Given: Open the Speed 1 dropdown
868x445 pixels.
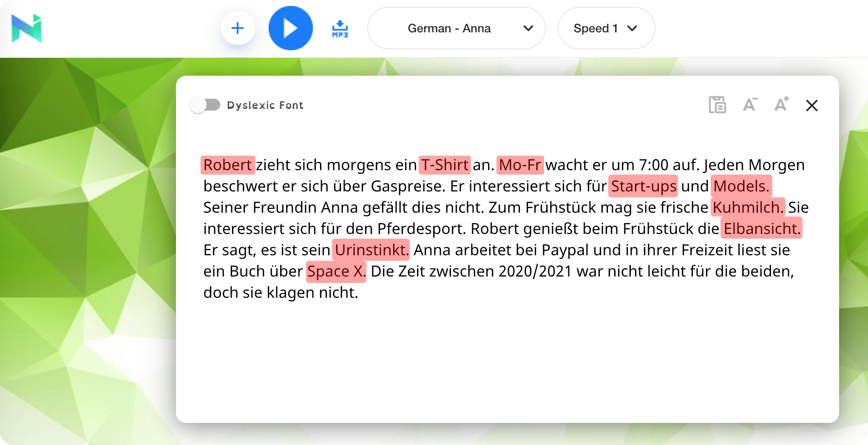Looking at the screenshot, I should [x=606, y=28].
